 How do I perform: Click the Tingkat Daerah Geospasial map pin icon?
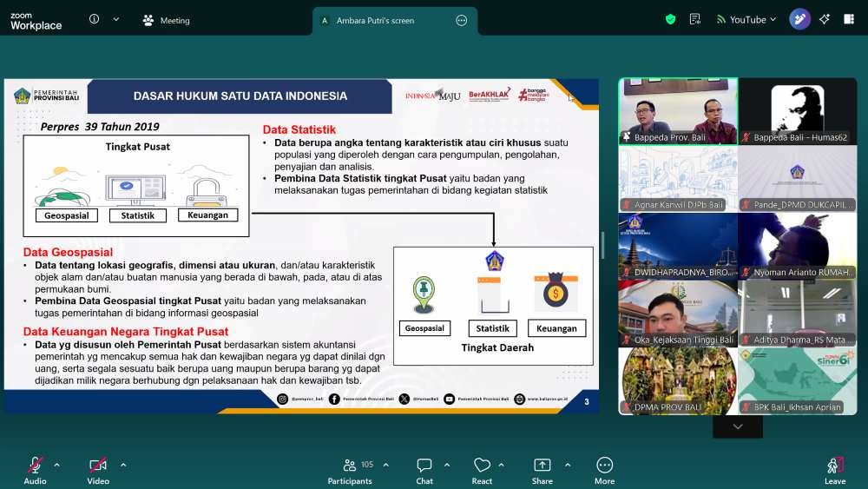(424, 295)
